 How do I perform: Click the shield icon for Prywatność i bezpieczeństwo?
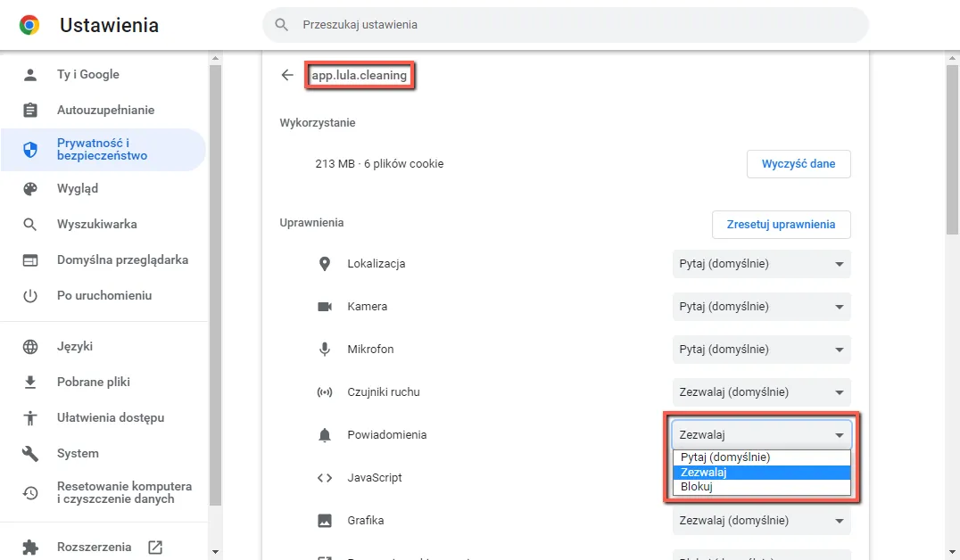(30, 149)
